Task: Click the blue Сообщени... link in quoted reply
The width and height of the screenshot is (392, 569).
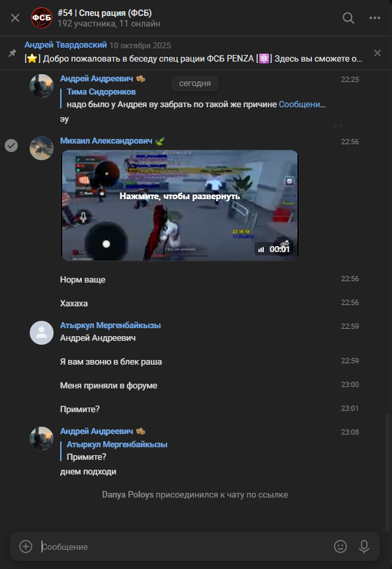Action: coord(302,105)
